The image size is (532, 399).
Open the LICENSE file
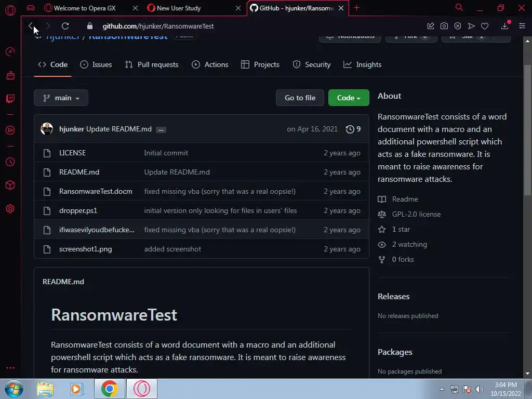72,153
